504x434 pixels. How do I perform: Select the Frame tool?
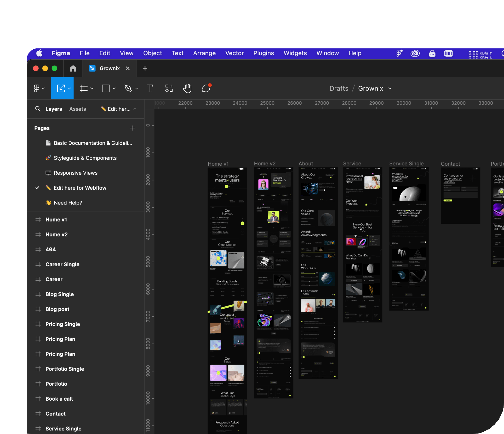click(x=84, y=88)
